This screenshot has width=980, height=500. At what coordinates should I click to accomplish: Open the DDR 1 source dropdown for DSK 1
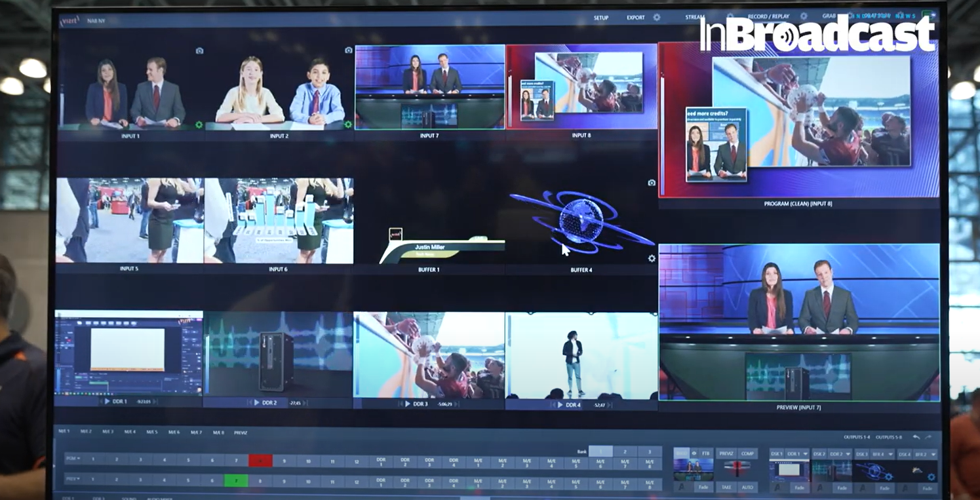[798, 454]
